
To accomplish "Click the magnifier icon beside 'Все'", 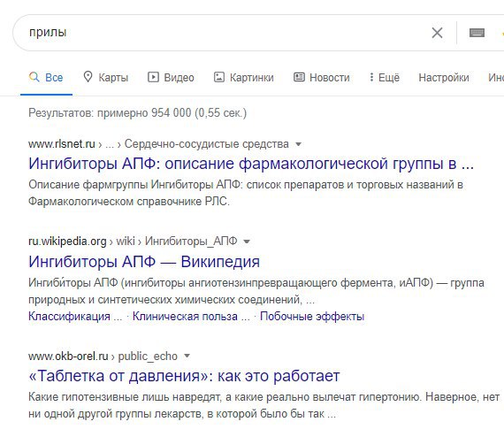I will pyautogui.click(x=34, y=77).
